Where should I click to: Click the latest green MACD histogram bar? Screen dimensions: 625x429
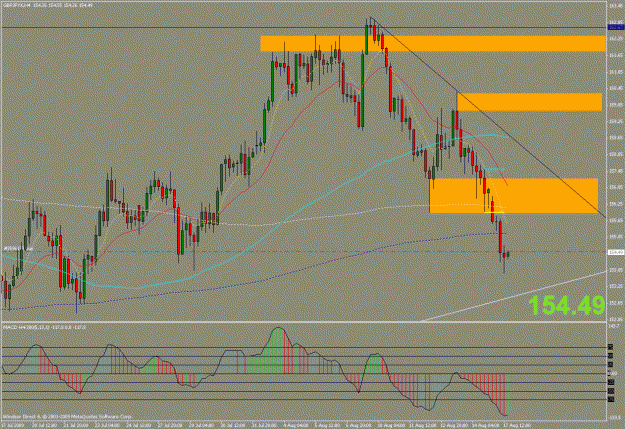[508, 394]
